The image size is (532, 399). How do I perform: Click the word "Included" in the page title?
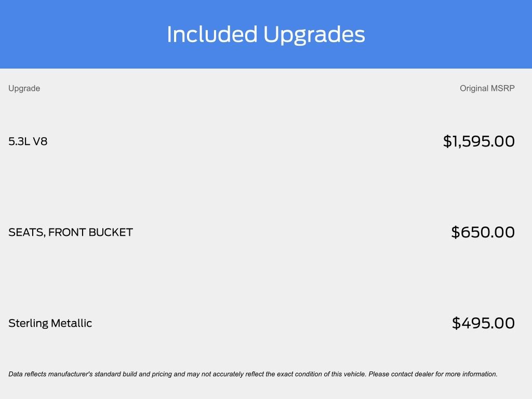pos(212,34)
